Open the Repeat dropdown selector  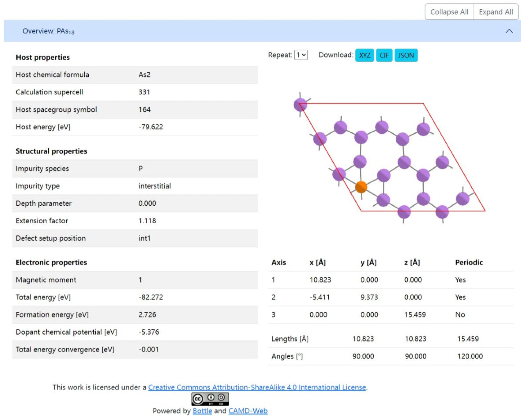301,55
